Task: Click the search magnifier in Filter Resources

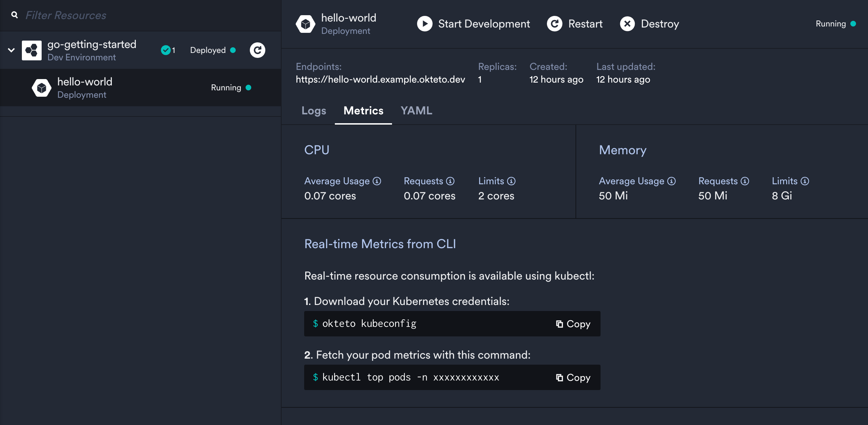Action: click(x=14, y=15)
